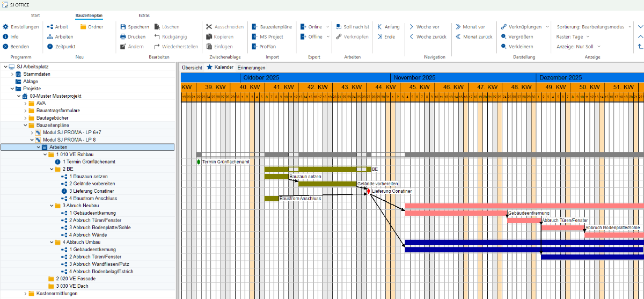This screenshot has height=299, width=644.
Task: Open the Einstellungen gear icon
Action: coord(5,27)
